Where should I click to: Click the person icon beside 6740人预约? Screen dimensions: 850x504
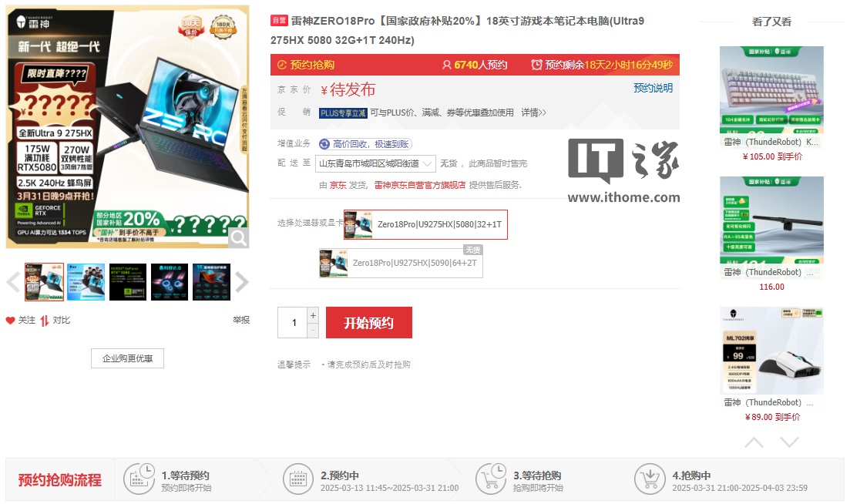447,65
